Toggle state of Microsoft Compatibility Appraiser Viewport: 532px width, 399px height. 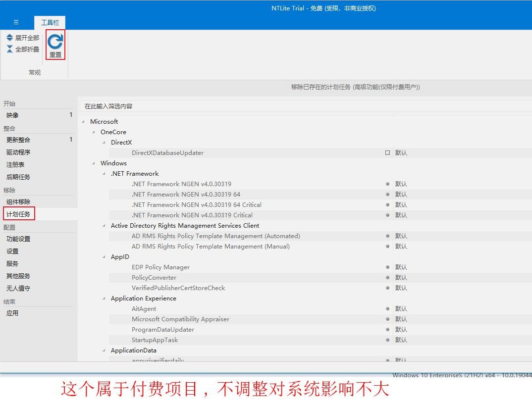coord(387,319)
